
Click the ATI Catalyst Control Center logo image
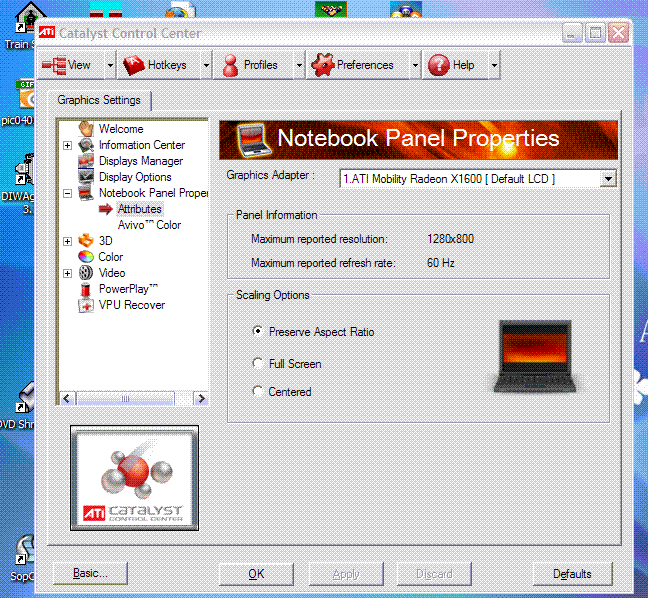(x=134, y=478)
